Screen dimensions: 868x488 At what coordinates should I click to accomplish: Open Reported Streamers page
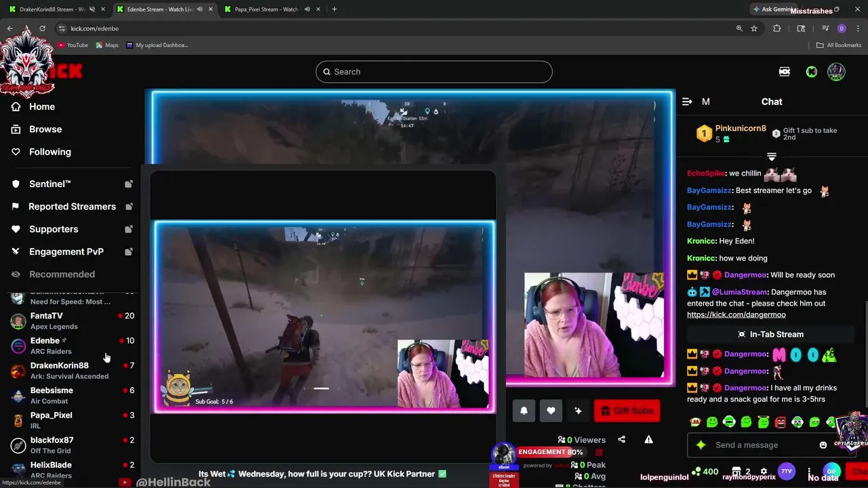click(x=64, y=206)
